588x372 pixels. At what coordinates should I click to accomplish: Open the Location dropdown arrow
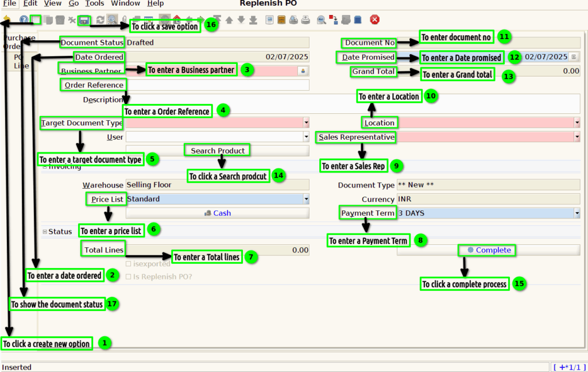577,122
